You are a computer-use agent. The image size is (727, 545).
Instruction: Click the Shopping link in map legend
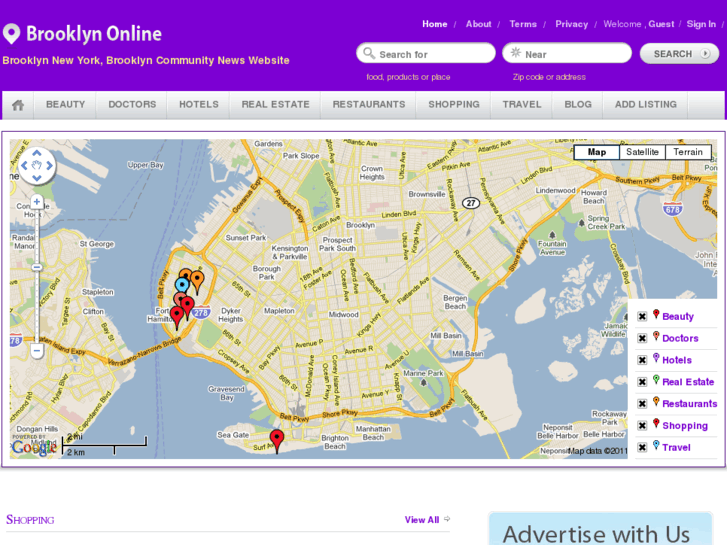(685, 426)
